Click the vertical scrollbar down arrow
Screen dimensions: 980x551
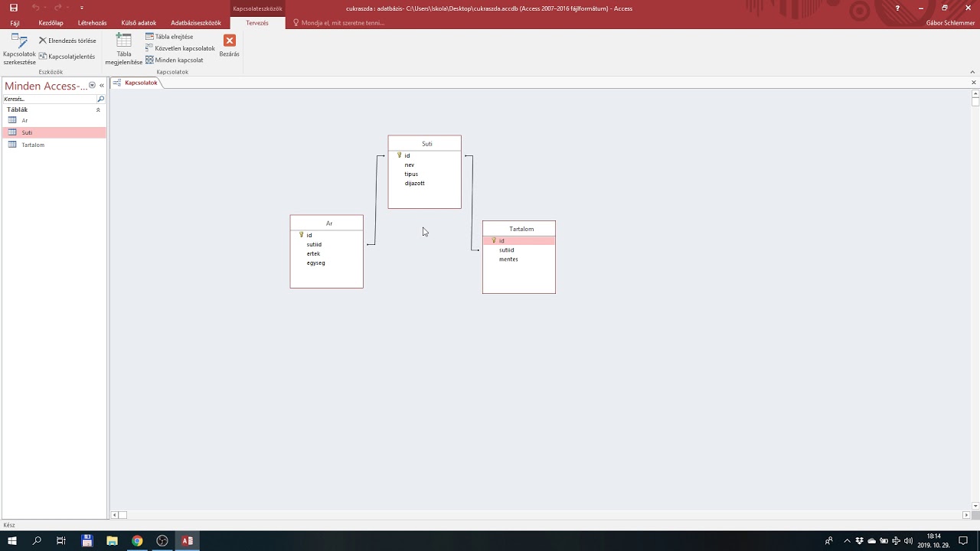975,506
